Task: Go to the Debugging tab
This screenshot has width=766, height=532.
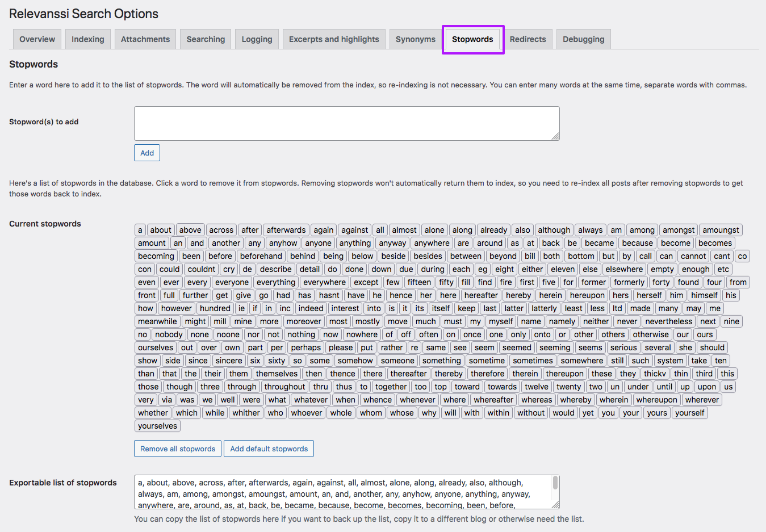Action: coord(583,39)
